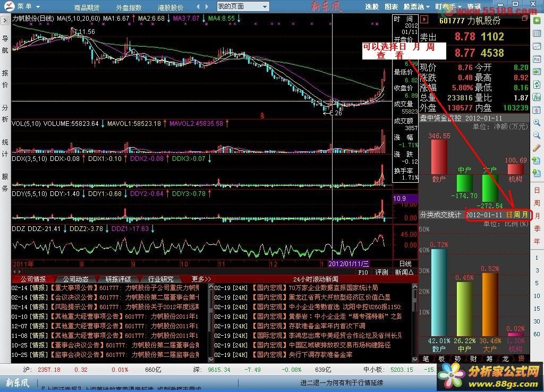The image size is (544, 392).
Task: Switch to the 公司动态 tab
Action: (x=75, y=279)
